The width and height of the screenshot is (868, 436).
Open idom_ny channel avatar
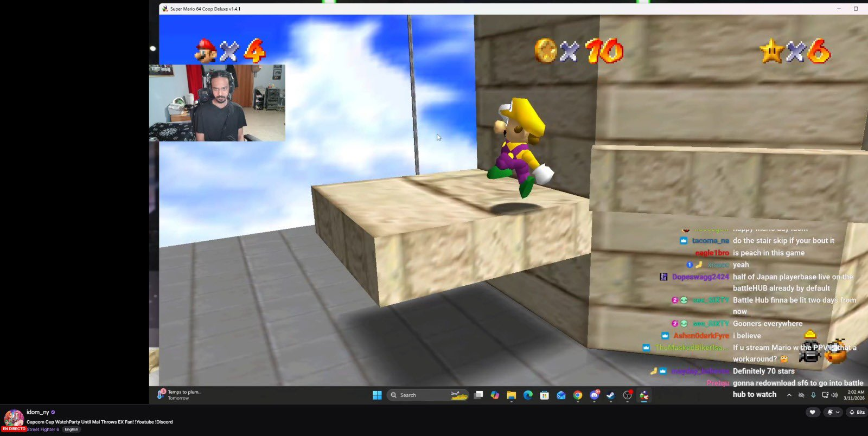(x=14, y=419)
